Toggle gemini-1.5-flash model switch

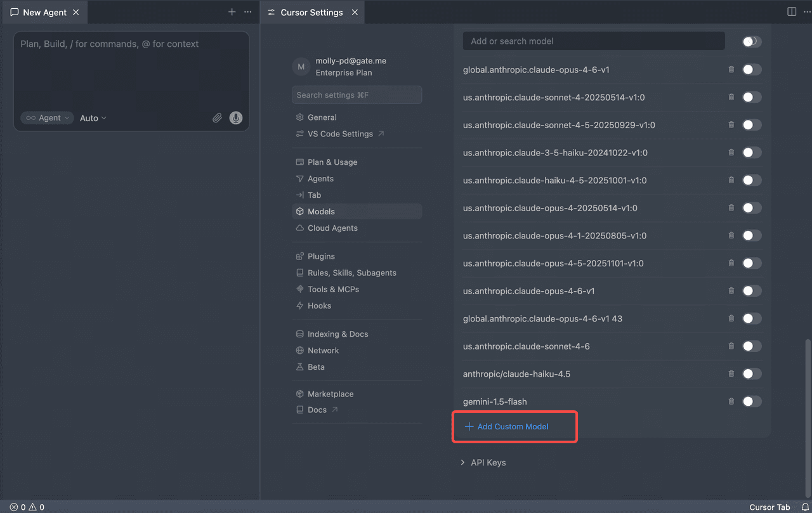(x=752, y=401)
